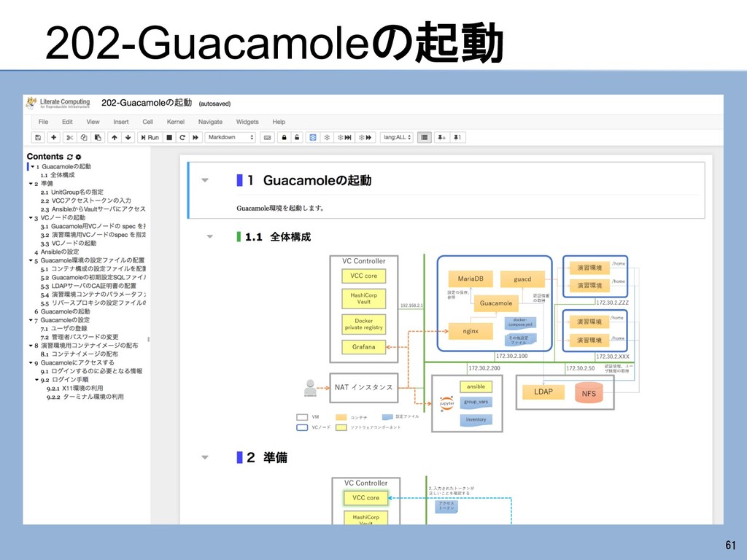Collapse heading cell 1.1 全体構成
This screenshot has width=747, height=560.
[209, 237]
